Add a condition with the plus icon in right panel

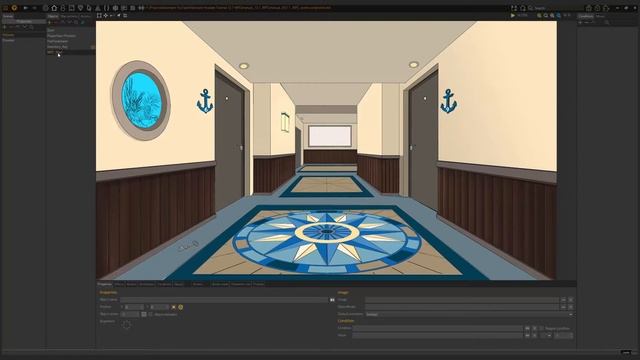580,22
